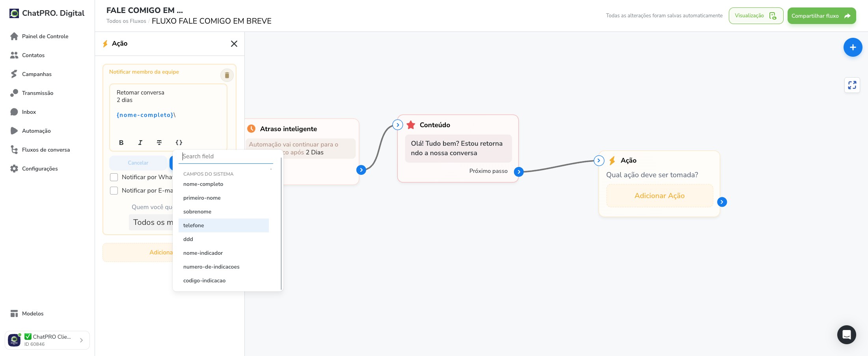
Task: Toggle fullscreen canvas view icon
Action: [x=852, y=85]
